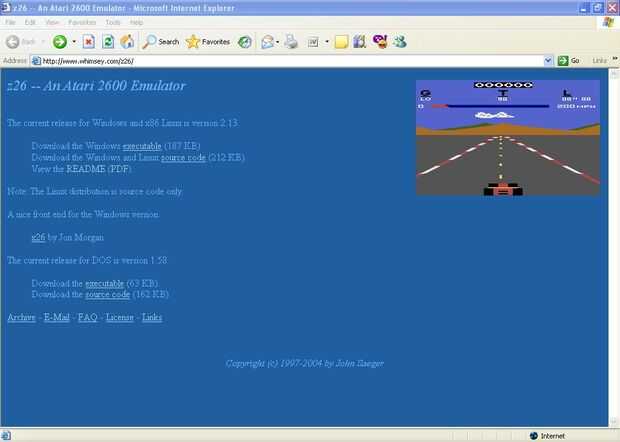This screenshot has height=442, width=620.
Task: Open the File menu
Action: [10, 22]
